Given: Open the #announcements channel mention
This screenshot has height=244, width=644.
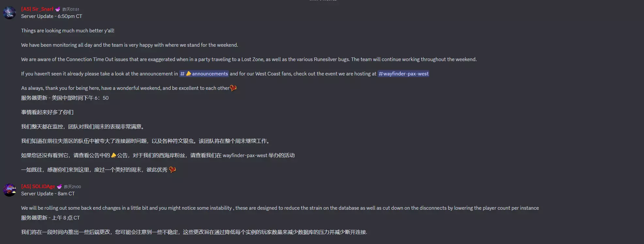Looking at the screenshot, I should coord(204,74).
